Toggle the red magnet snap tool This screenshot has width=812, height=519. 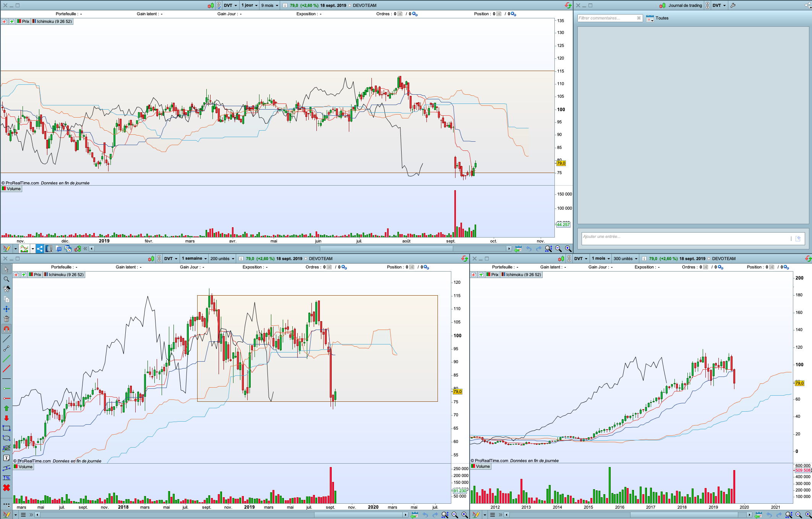pos(6,329)
